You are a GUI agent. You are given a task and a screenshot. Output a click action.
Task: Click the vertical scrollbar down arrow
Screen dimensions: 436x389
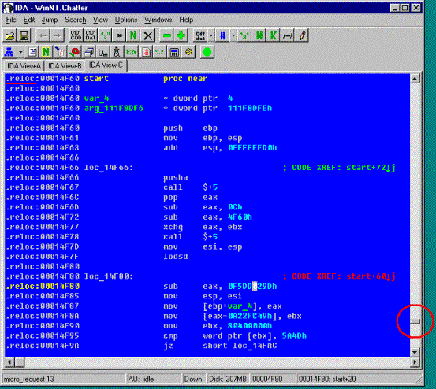coord(414,352)
